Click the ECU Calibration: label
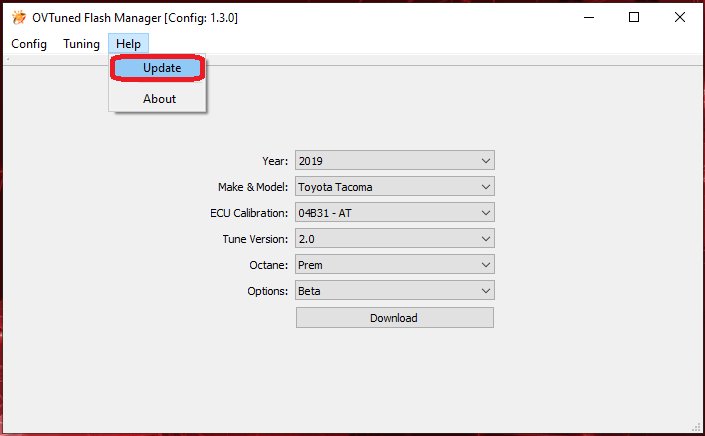 tap(249, 213)
